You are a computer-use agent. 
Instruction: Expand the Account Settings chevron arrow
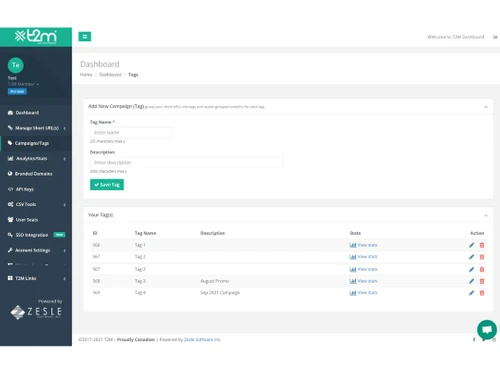click(64, 251)
